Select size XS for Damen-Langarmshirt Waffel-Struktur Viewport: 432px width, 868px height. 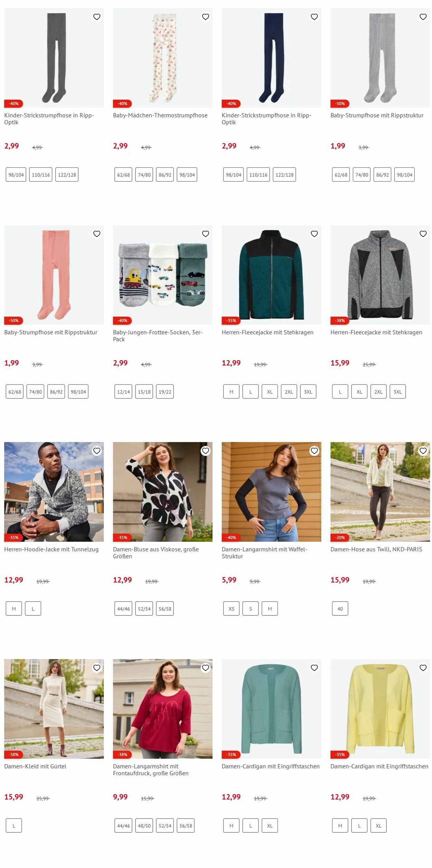click(231, 609)
